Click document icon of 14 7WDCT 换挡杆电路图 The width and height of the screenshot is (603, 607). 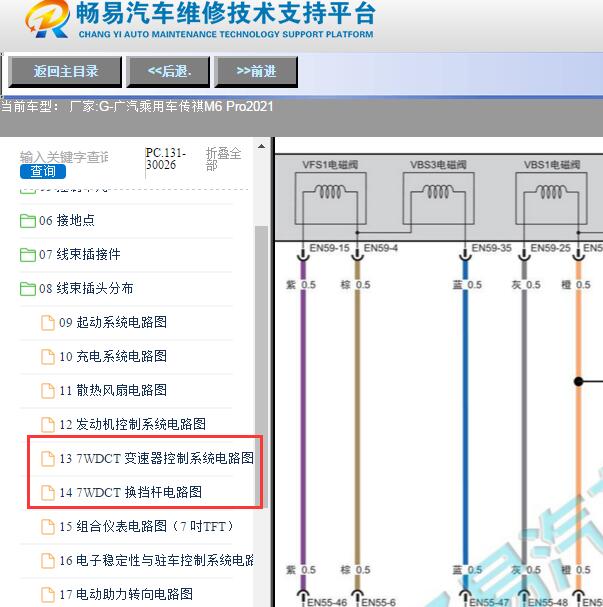tap(48, 493)
